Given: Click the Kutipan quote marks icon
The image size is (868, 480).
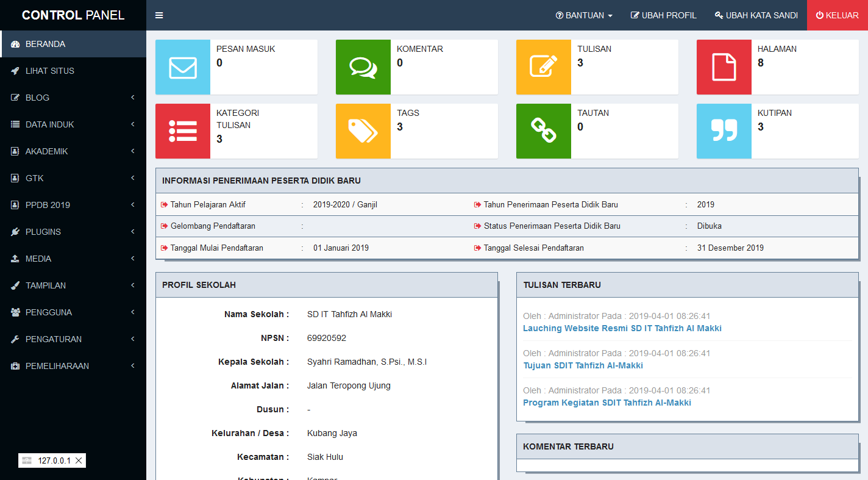Looking at the screenshot, I should [x=724, y=131].
